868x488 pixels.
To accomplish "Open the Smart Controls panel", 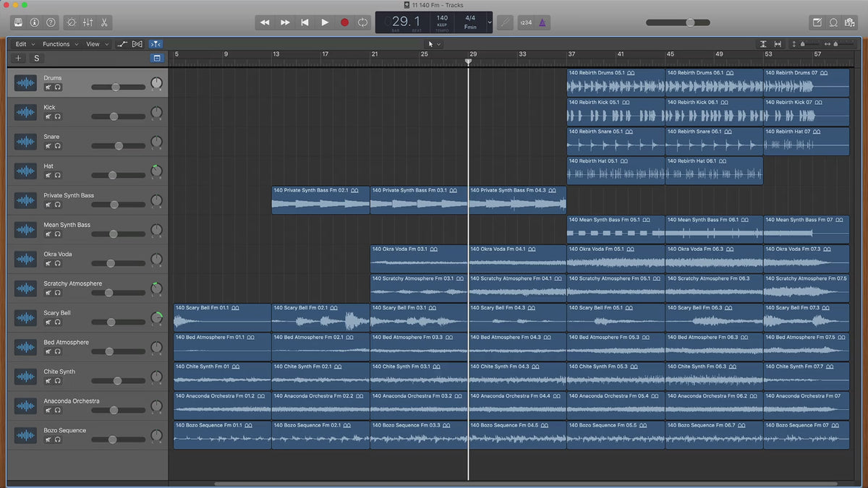I will click(72, 22).
